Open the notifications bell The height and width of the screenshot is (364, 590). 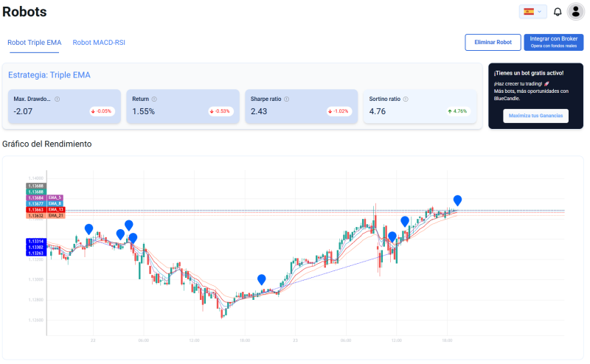click(558, 12)
